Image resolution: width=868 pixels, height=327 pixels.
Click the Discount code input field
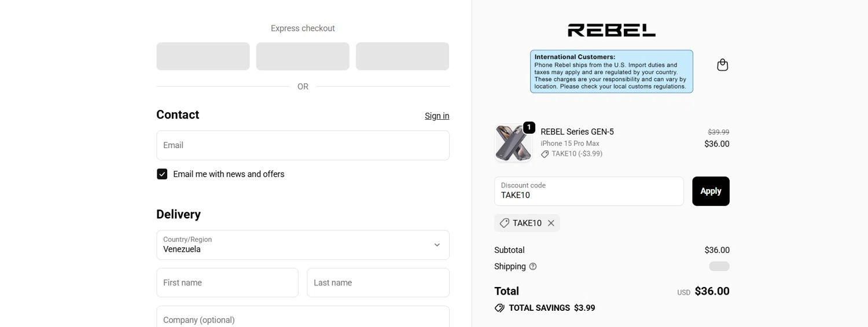(589, 191)
